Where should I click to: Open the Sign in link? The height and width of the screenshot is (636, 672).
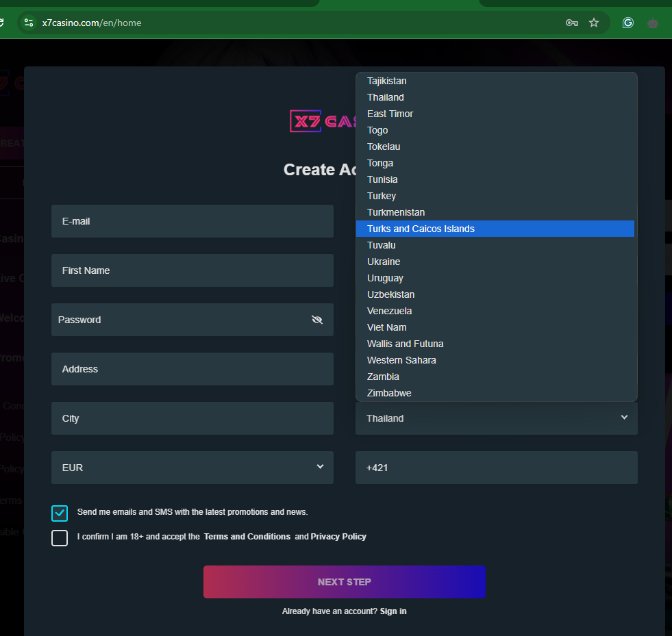tap(393, 611)
